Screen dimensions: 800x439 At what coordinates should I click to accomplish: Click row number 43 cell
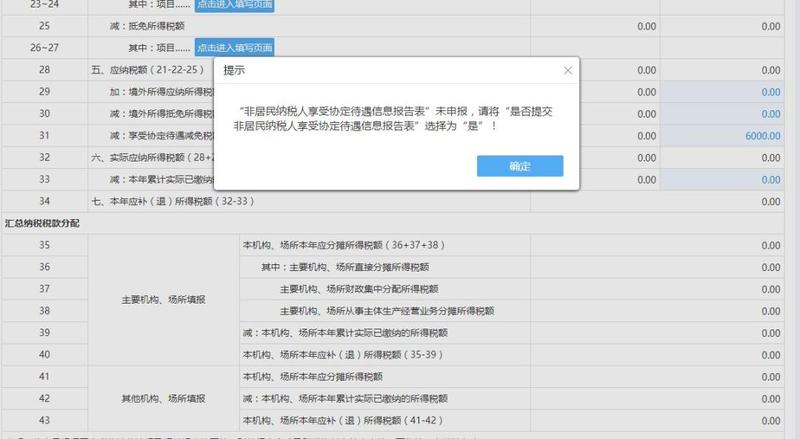(x=44, y=420)
